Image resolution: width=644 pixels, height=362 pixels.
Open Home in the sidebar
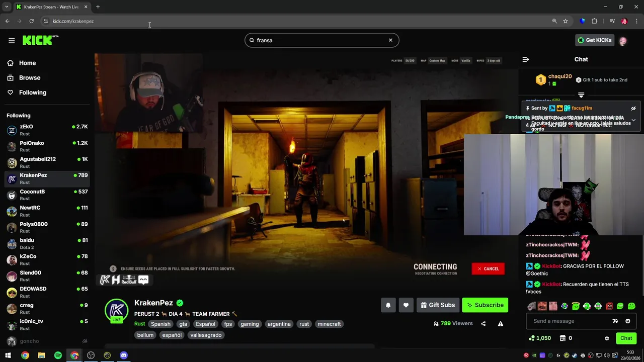(28, 63)
